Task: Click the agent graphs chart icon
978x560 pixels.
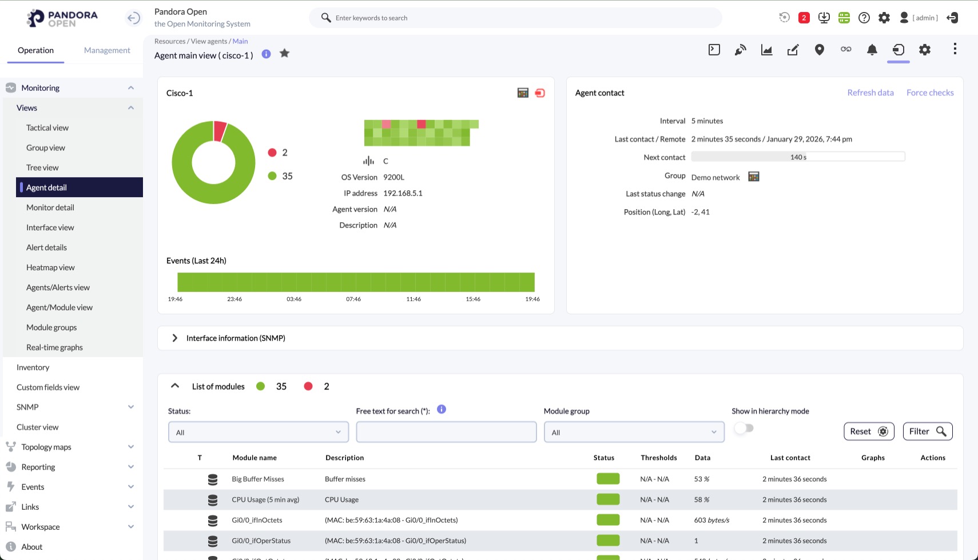Action: point(766,50)
